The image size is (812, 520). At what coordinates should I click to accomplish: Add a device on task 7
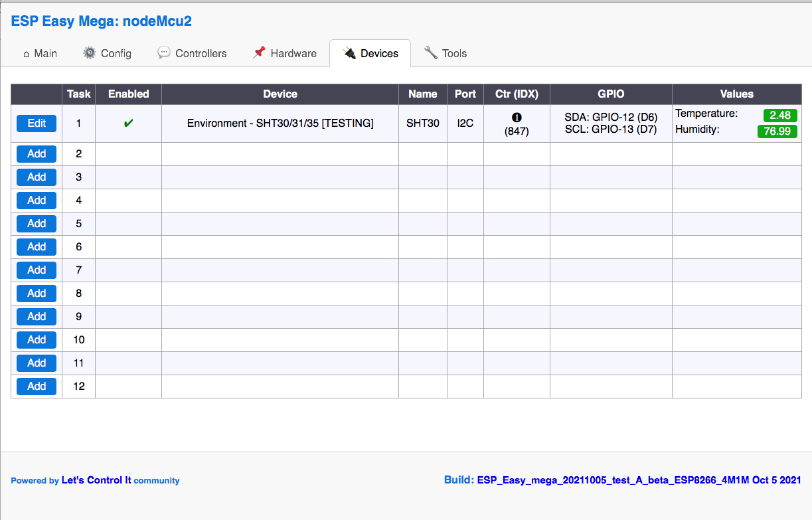pyautogui.click(x=36, y=270)
